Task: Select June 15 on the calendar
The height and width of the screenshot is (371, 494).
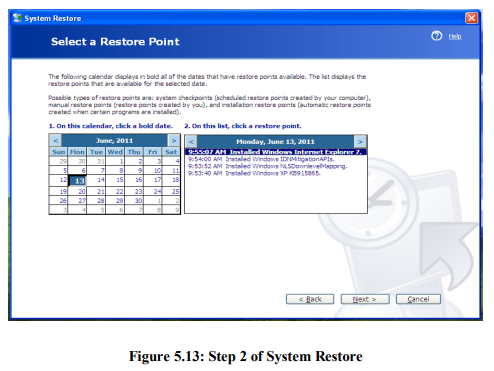Action: tap(115, 180)
